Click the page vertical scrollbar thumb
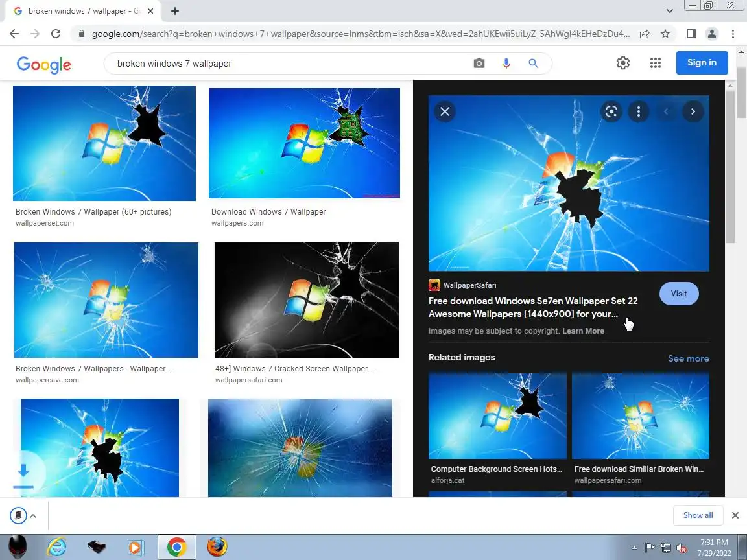747x560 pixels. point(742,93)
